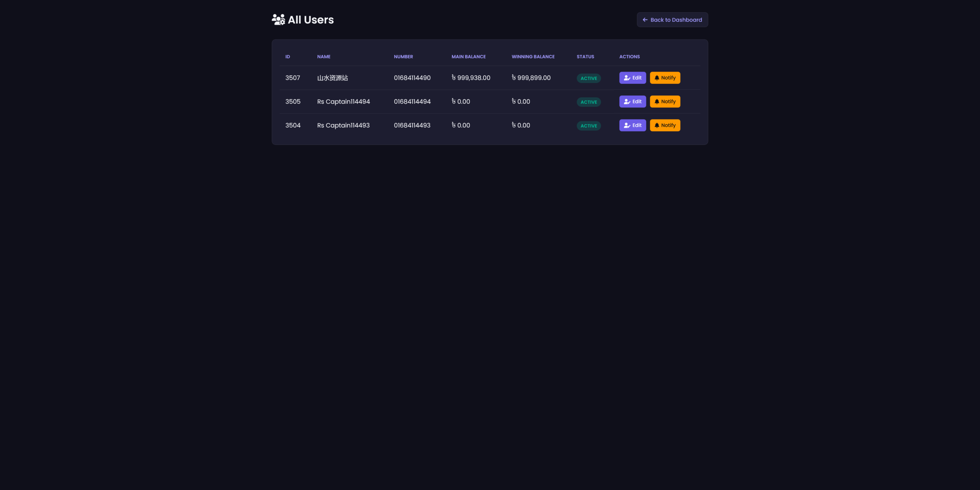Click the bell icon for Rs Captain114494

tap(657, 102)
